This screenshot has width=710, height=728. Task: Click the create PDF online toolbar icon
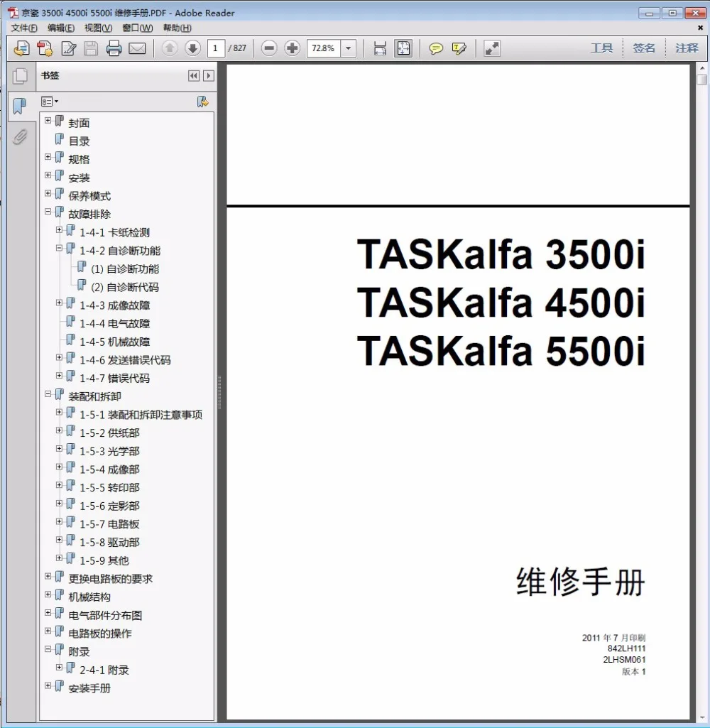click(x=21, y=48)
